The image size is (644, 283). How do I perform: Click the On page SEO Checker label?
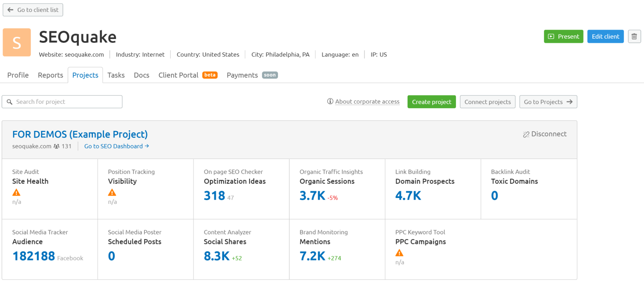point(233,172)
